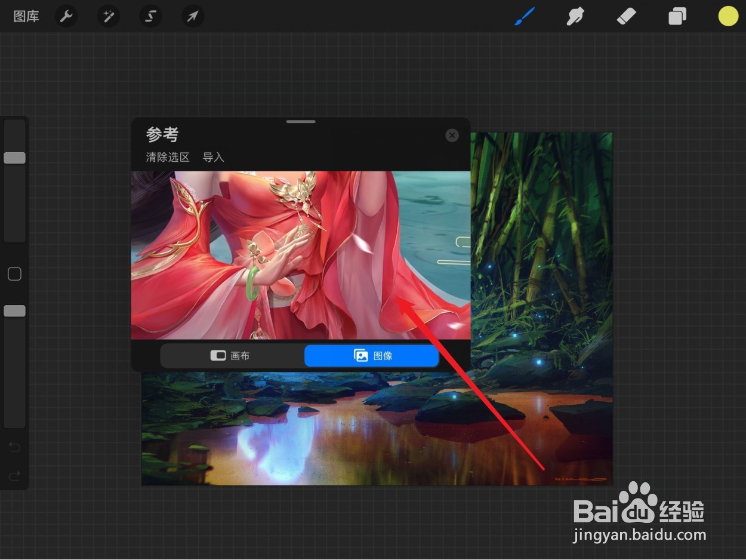This screenshot has width=746, height=560.
Task: Open the yellow active color swatch
Action: [x=728, y=16]
